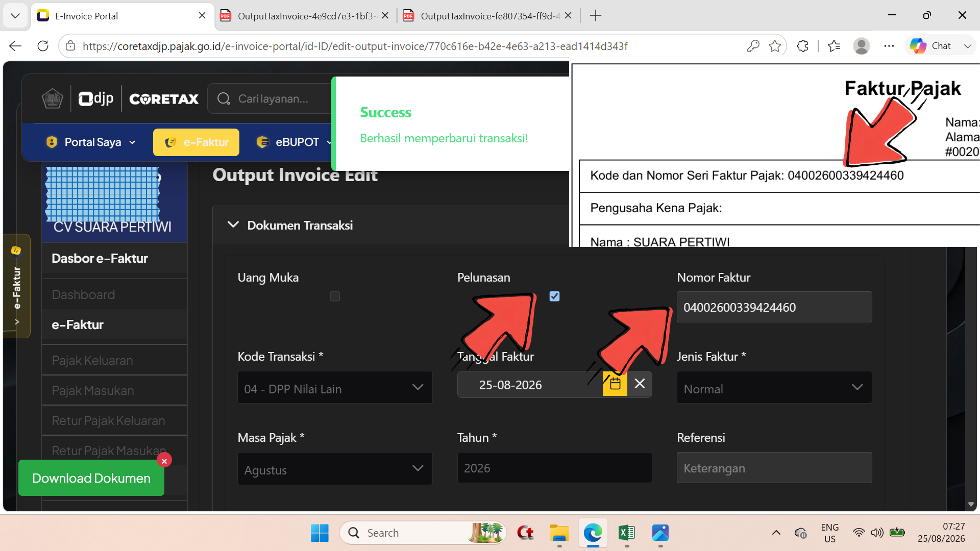Open Dasbor e-Faktur in sidebar
This screenshot has height=551, width=980.
click(x=100, y=258)
